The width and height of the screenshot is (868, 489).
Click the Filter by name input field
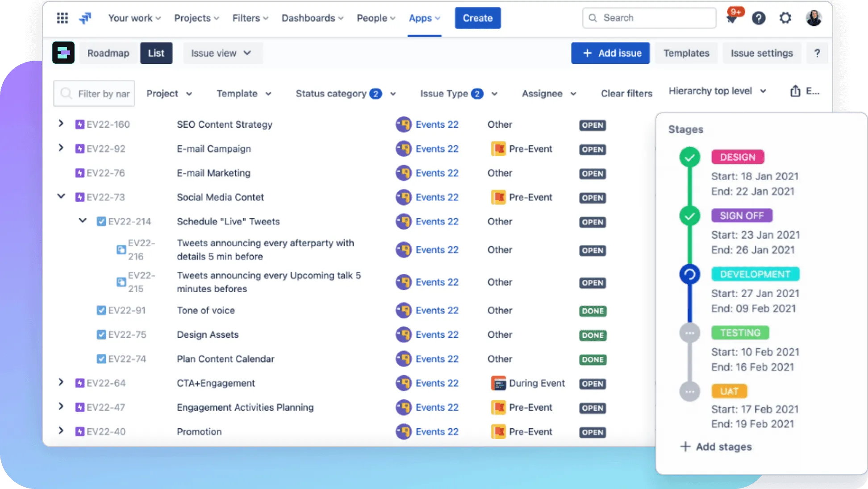(x=98, y=94)
